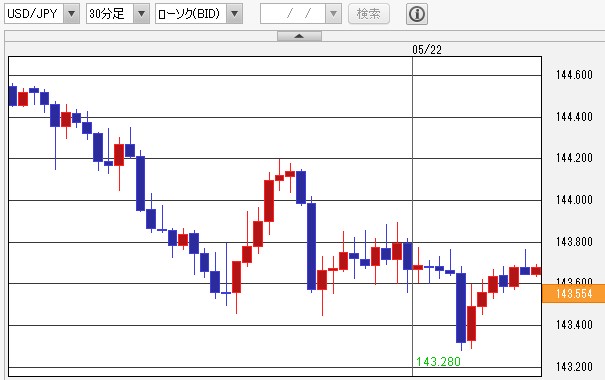
Task: Open the USD/JPY currency pair dropdown
Action: (x=71, y=14)
